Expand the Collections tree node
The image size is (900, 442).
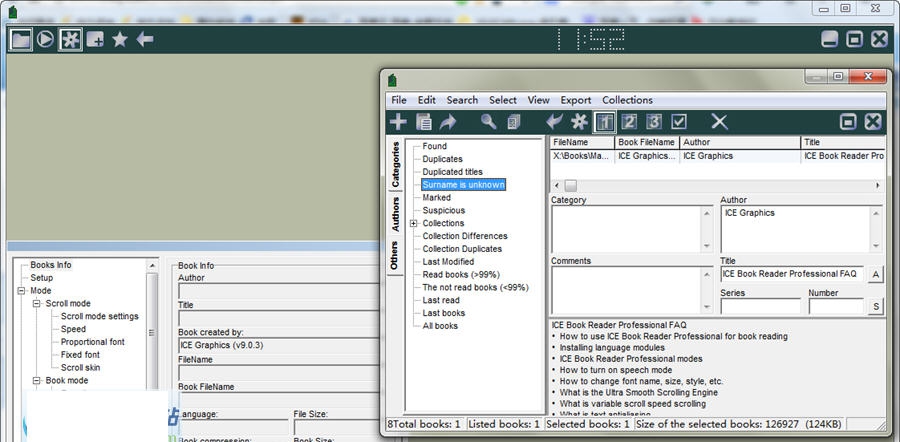pyautogui.click(x=413, y=223)
